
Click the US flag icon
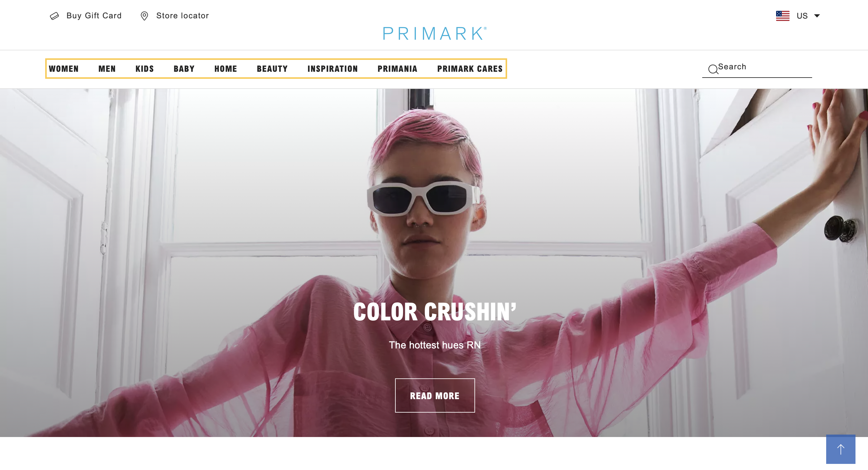(x=782, y=16)
